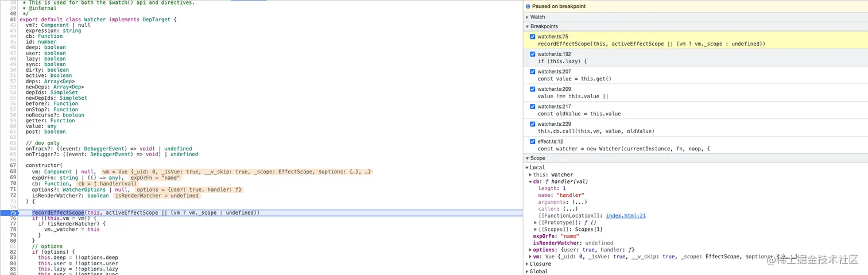Click the inline value 'cb = f handler(val)'
The width and height of the screenshot is (868, 275).
tap(107, 184)
